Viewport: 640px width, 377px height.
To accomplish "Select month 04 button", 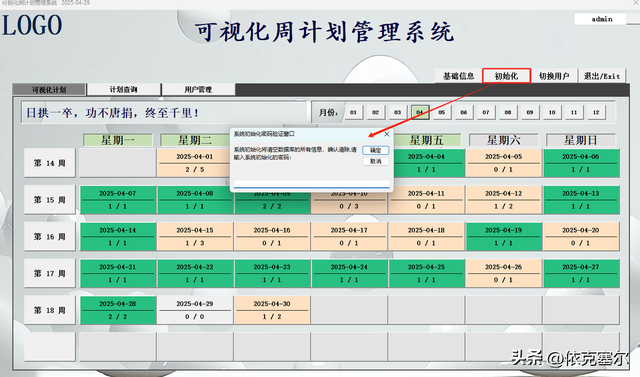I will coord(420,112).
